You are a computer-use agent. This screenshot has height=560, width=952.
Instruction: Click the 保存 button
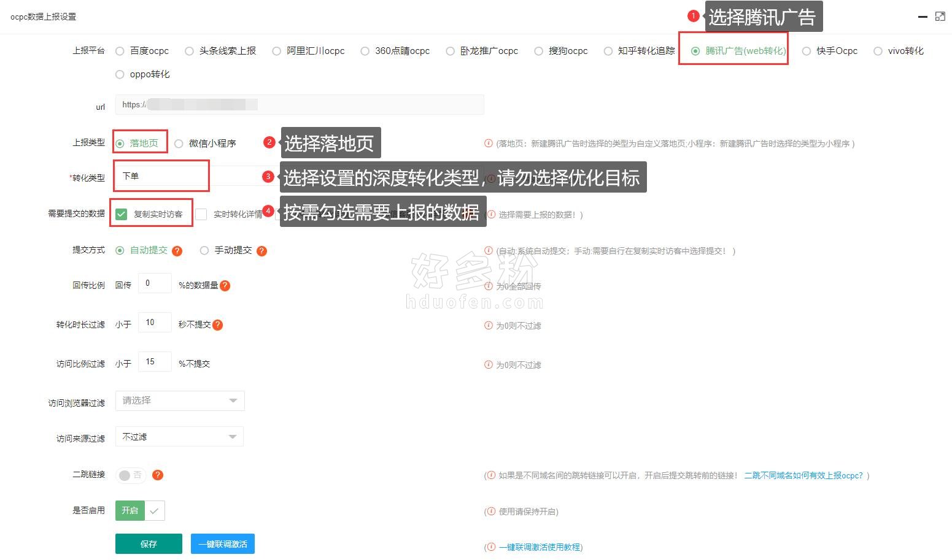(149, 544)
